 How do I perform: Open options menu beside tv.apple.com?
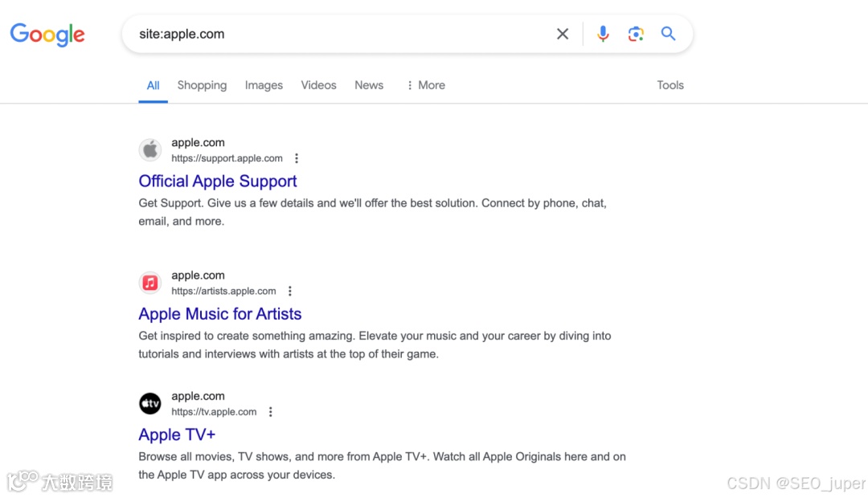(271, 412)
